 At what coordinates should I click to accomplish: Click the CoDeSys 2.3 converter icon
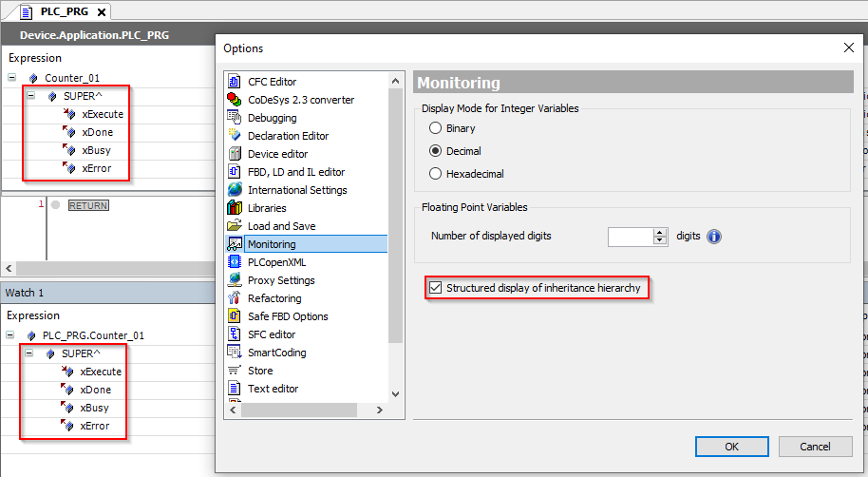[235, 100]
